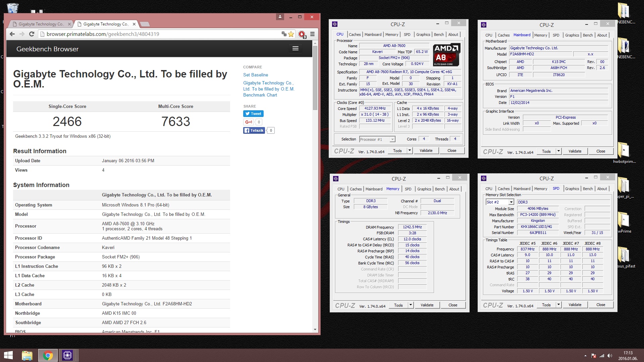This screenshot has width=644, height=362.
Task: Click Validate in CPU-Z Mainboard window
Action: pyautogui.click(x=575, y=151)
